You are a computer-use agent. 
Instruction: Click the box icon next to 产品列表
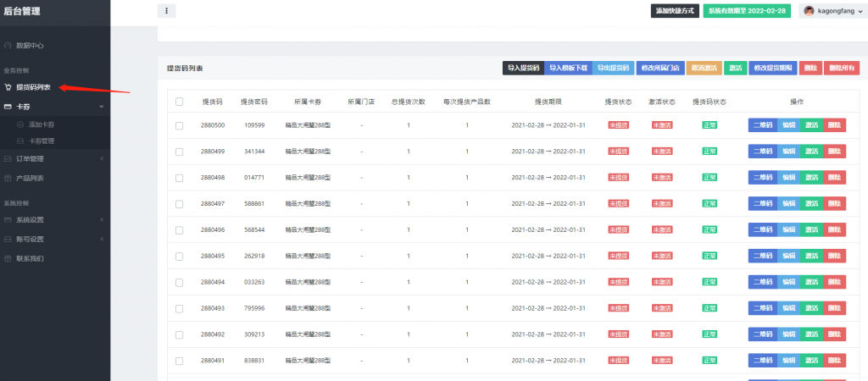(8, 178)
